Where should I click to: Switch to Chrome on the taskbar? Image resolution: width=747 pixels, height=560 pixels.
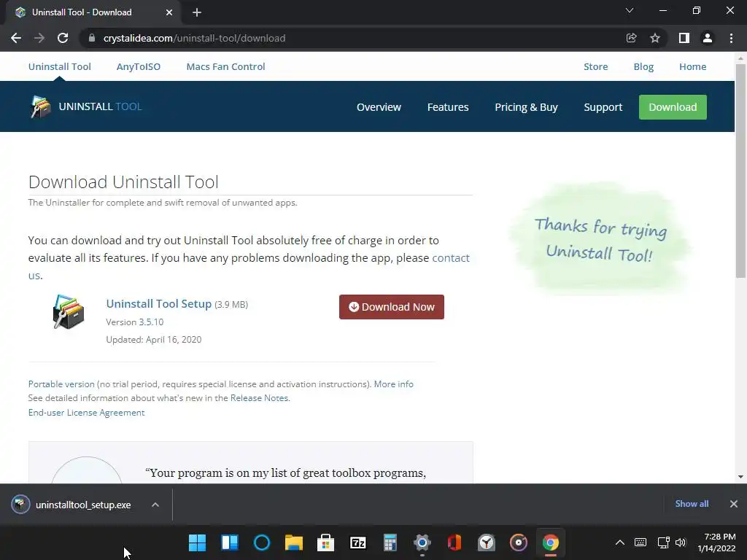551,542
